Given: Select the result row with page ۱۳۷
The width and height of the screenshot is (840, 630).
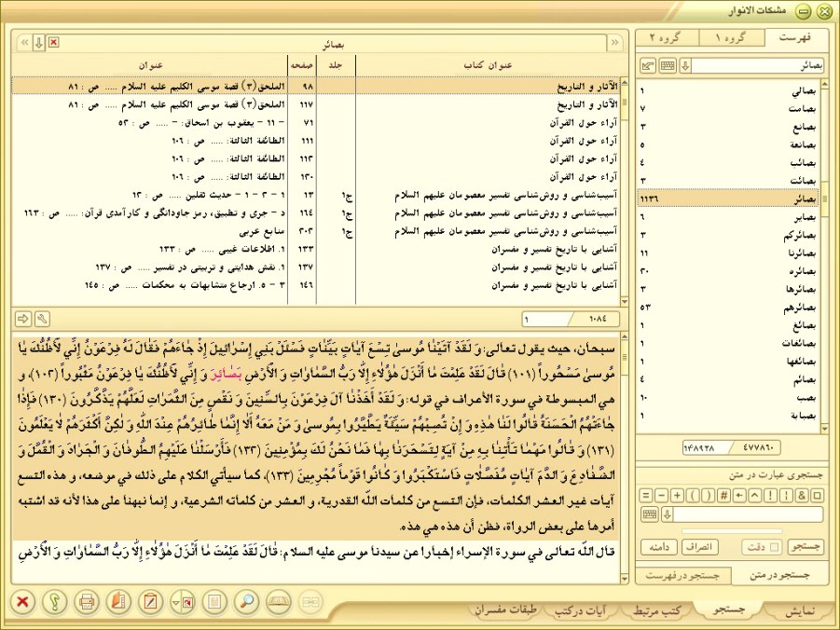Looking at the screenshot, I should click(x=315, y=267).
